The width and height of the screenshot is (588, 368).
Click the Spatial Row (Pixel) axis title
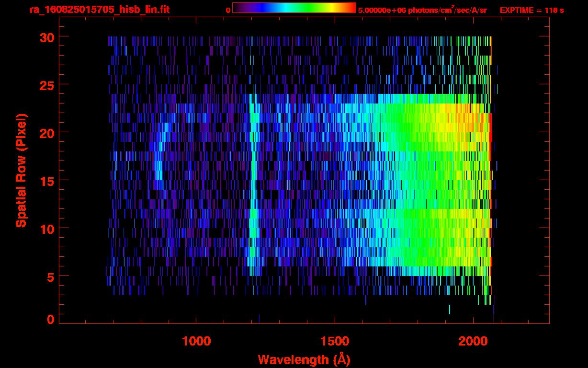22,171
